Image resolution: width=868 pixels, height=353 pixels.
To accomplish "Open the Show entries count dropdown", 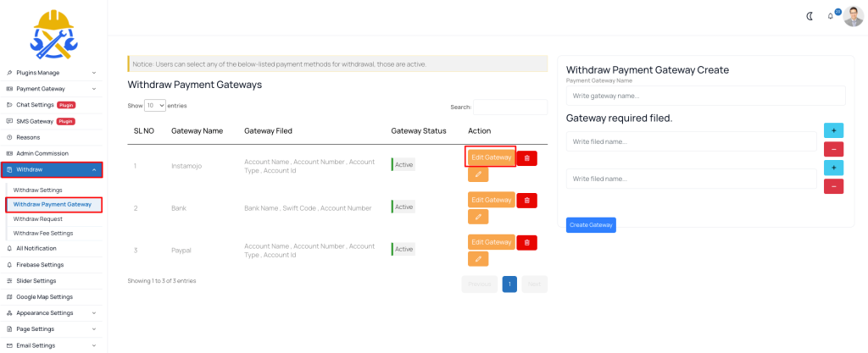I will click(155, 106).
